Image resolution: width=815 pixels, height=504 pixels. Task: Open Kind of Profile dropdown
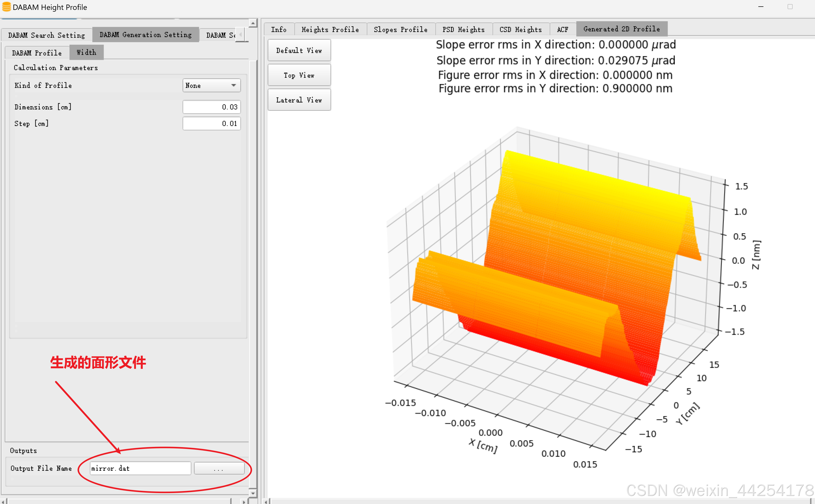[211, 86]
